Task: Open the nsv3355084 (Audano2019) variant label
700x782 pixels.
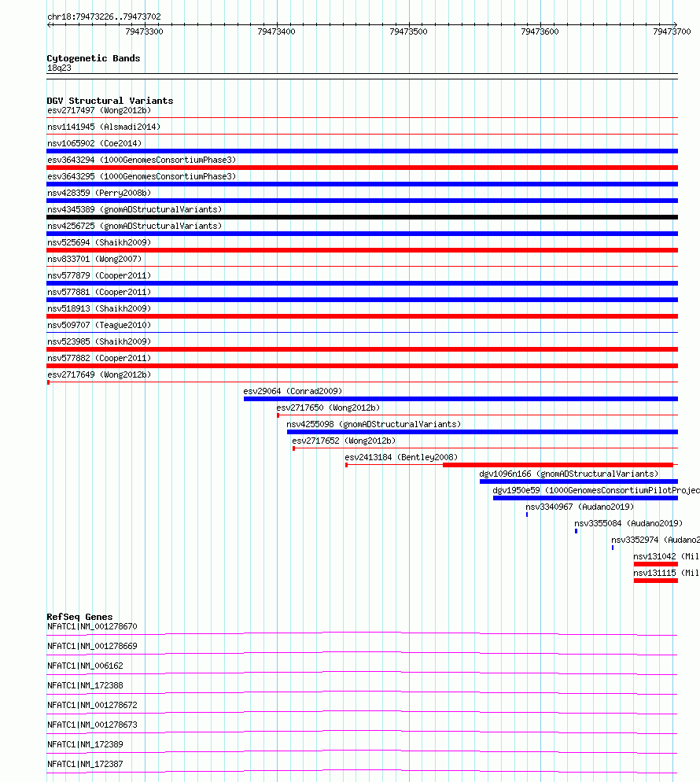Action: pyautogui.click(x=628, y=522)
